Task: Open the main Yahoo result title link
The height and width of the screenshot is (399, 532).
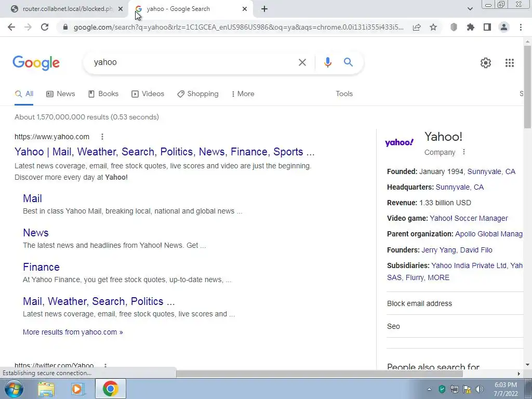Action: [x=165, y=152]
